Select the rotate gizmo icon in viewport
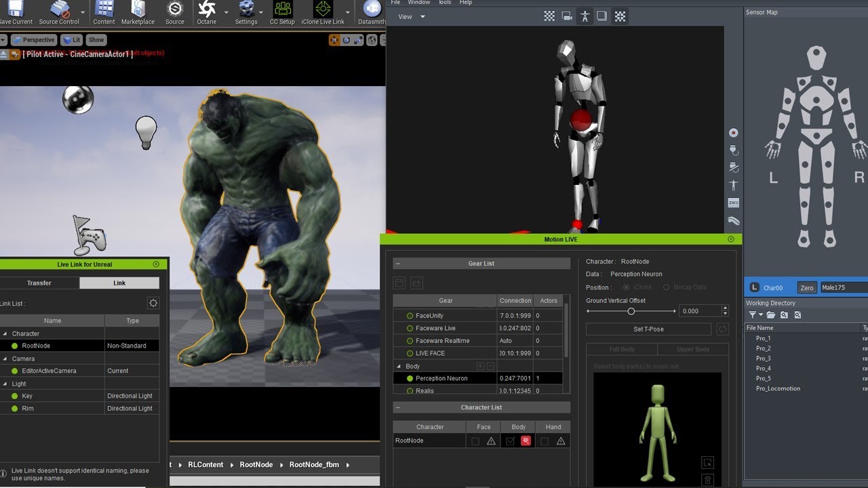 347,41
